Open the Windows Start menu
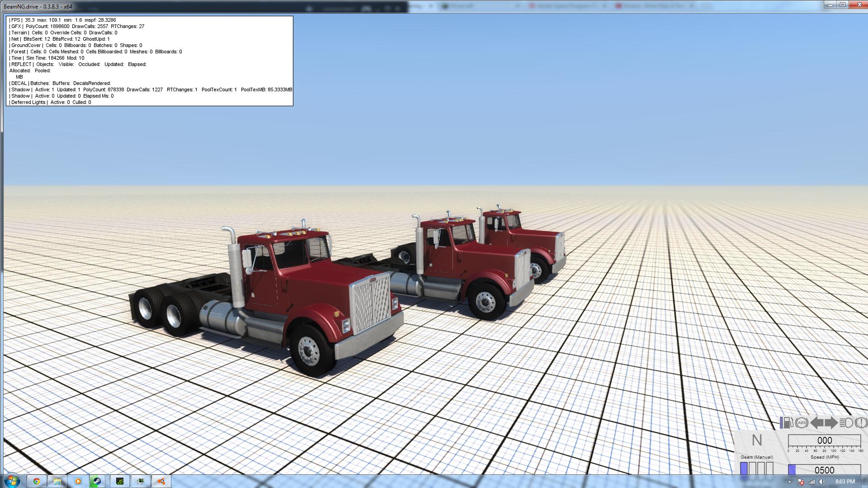Image resolution: width=868 pixels, height=488 pixels. pyautogui.click(x=11, y=481)
